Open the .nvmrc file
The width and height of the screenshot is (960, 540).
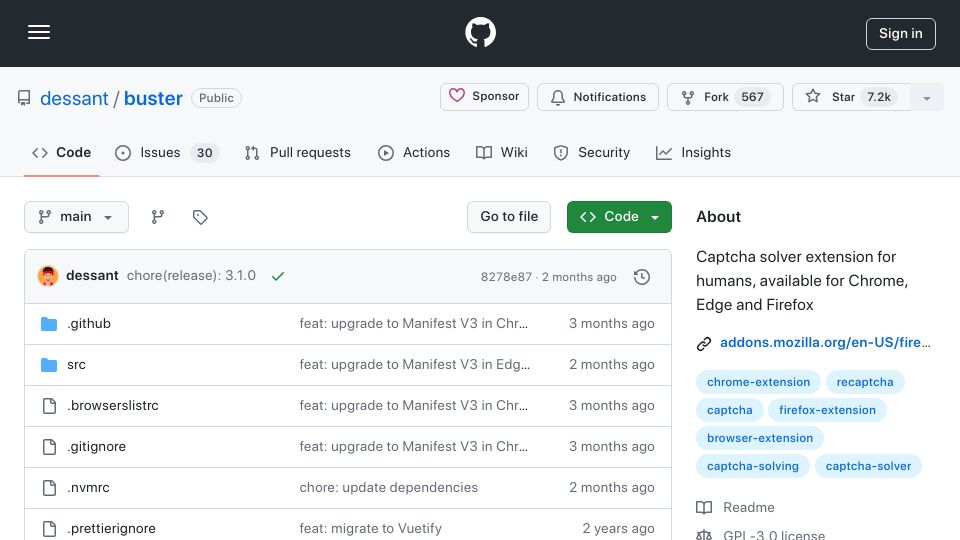click(x=88, y=487)
